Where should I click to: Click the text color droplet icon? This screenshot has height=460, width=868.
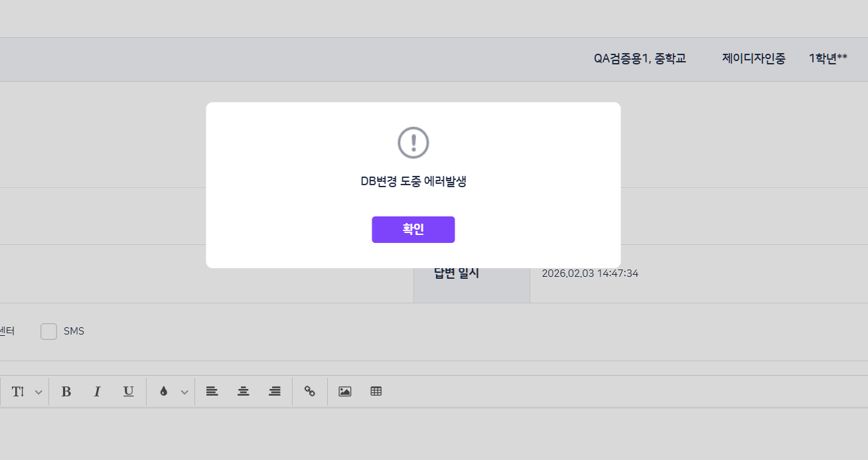coord(163,392)
